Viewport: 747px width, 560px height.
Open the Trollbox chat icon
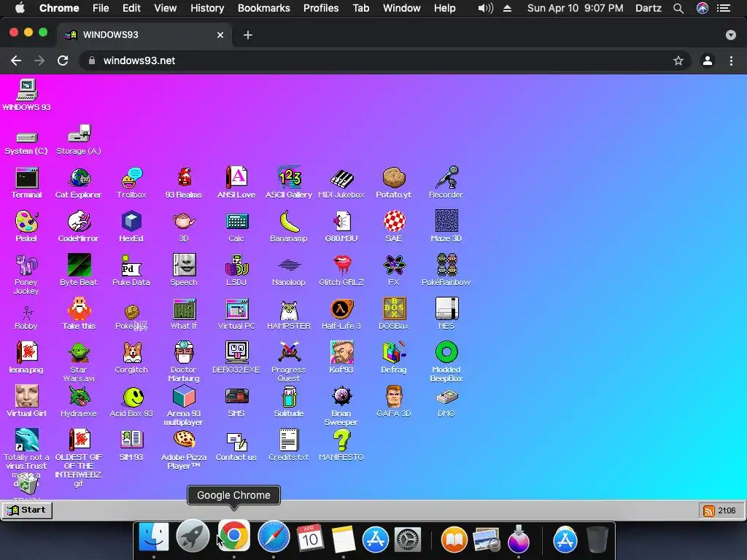131,179
